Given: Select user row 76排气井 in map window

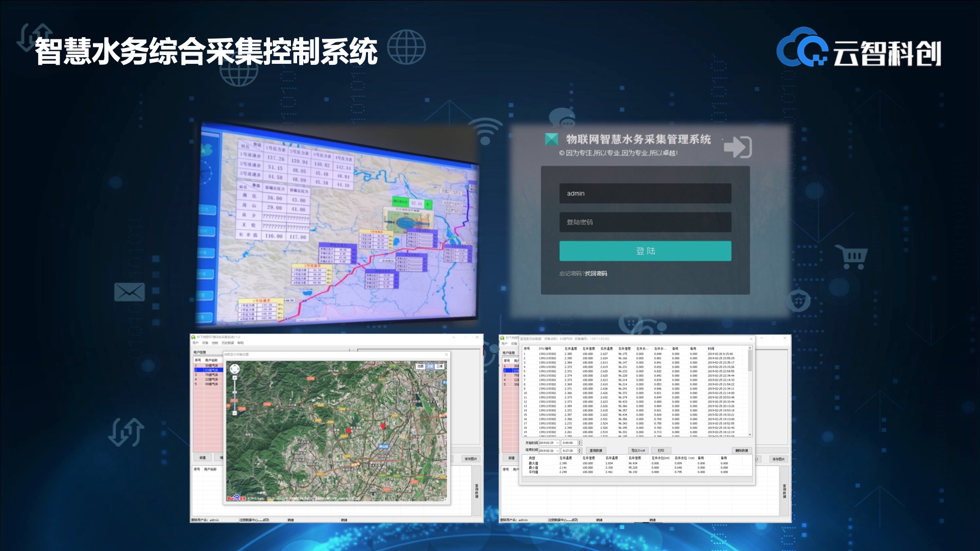Looking at the screenshot, I should (208, 374).
